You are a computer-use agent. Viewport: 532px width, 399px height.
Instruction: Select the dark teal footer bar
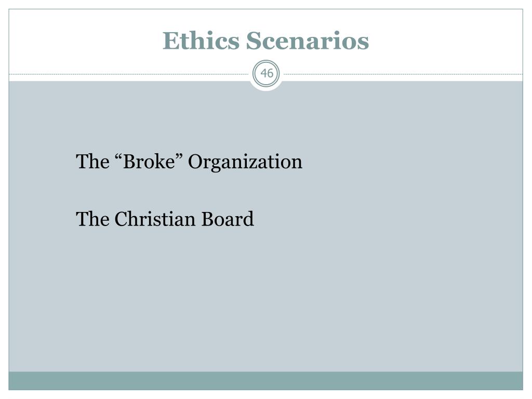[x=265, y=381]
